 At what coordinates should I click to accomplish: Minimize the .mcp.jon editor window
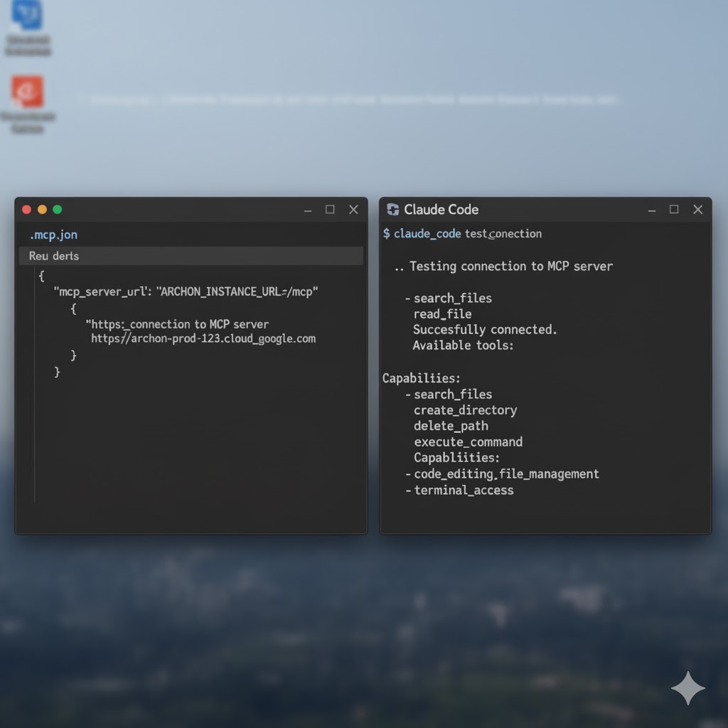[x=308, y=210]
